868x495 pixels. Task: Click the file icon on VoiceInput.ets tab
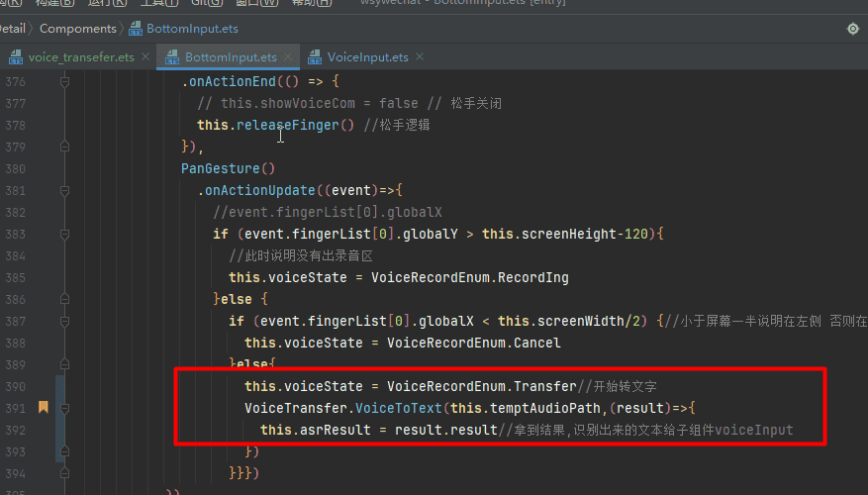(316, 57)
